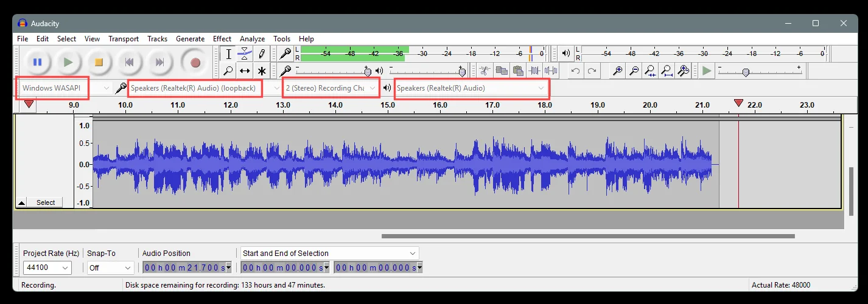Open the Generate menu
The height and width of the screenshot is (304, 868).
coord(190,38)
